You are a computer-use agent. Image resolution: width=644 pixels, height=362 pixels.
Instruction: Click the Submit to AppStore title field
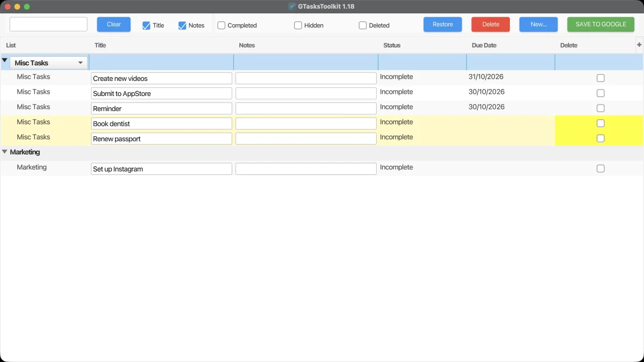(162, 93)
